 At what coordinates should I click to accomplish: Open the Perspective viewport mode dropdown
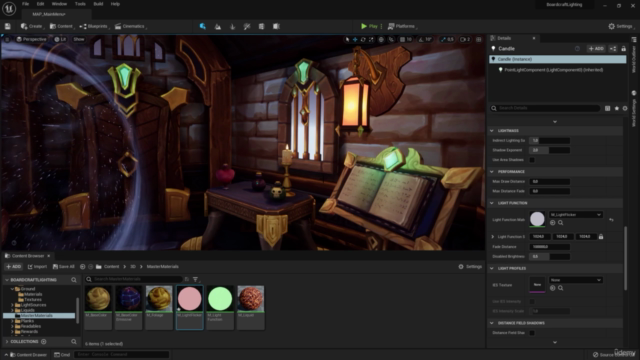[31, 39]
